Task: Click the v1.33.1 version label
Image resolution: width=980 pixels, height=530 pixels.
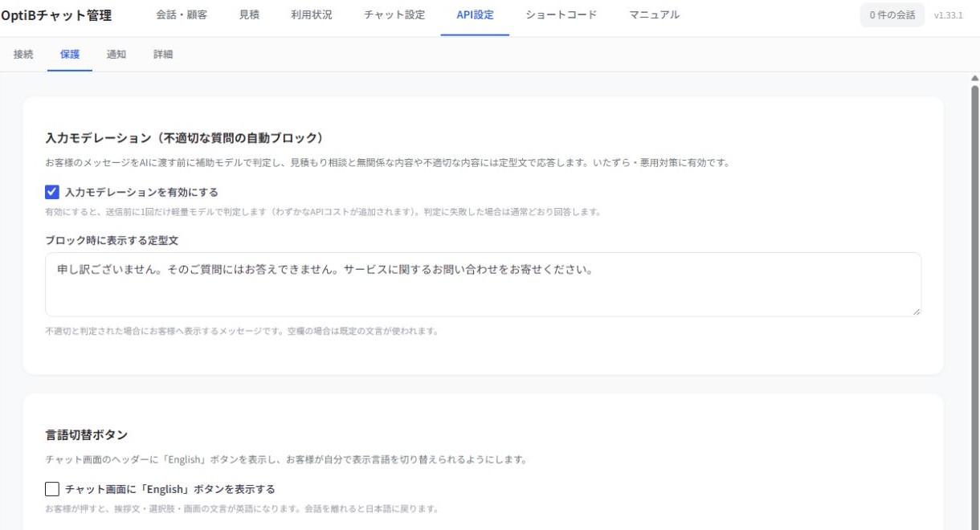Action: [x=949, y=15]
